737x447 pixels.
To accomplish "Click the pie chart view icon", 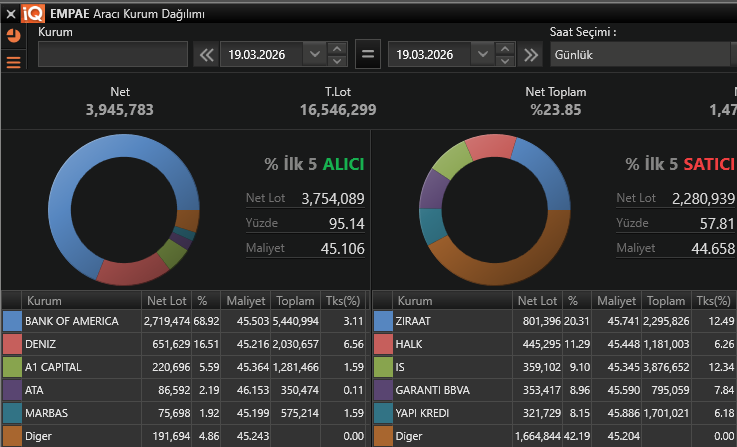I will [x=13, y=36].
